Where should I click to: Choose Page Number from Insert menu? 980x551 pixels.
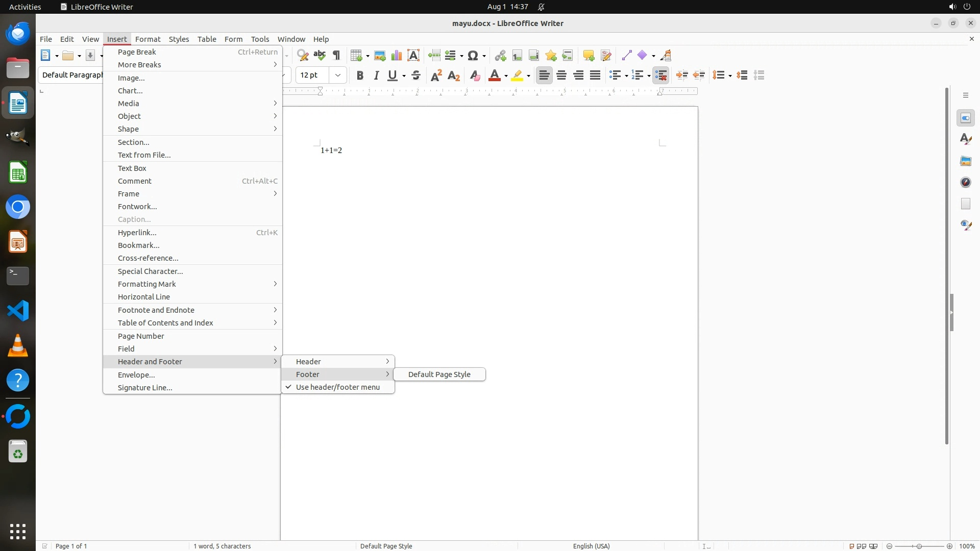(141, 336)
